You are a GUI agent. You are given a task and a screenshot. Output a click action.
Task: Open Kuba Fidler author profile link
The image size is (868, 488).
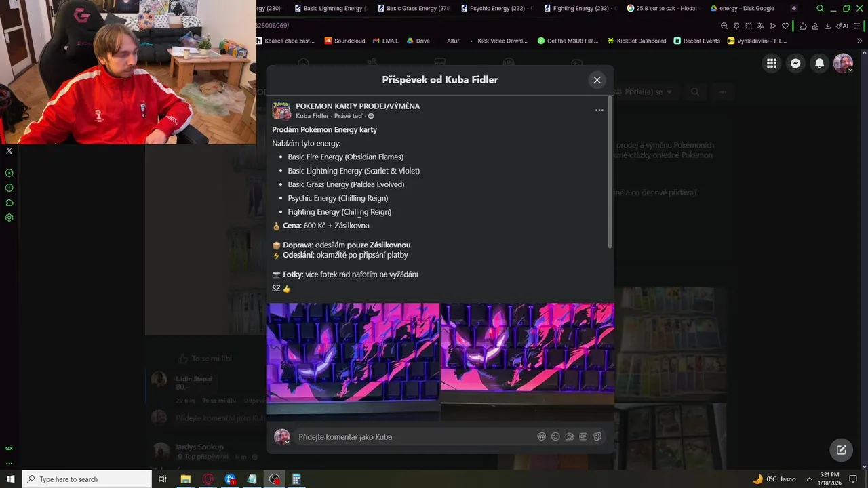313,116
